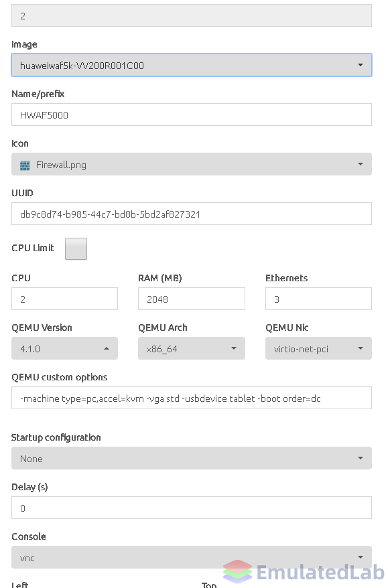Open the Image dropdown huaweiwaf5k-VV200R001C00

192,65
